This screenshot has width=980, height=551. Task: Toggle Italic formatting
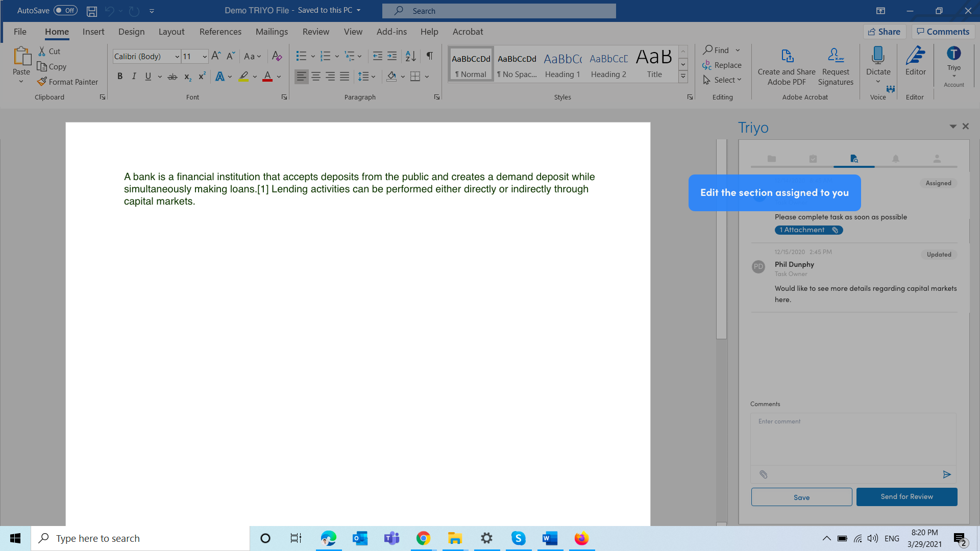coord(134,77)
